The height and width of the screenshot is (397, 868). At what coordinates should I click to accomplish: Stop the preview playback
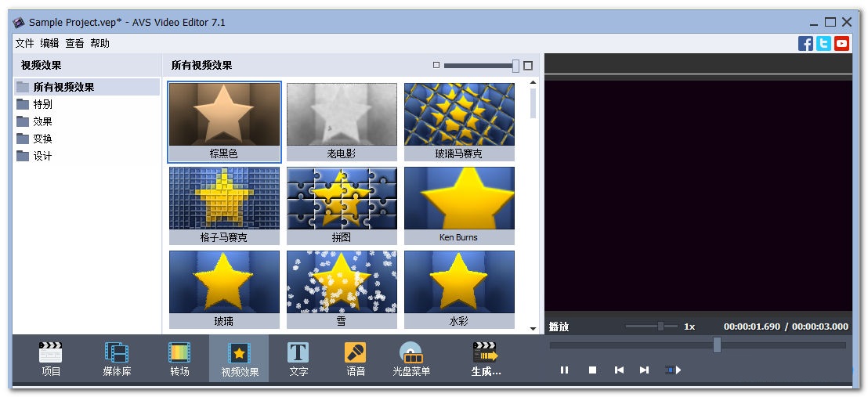tap(592, 370)
